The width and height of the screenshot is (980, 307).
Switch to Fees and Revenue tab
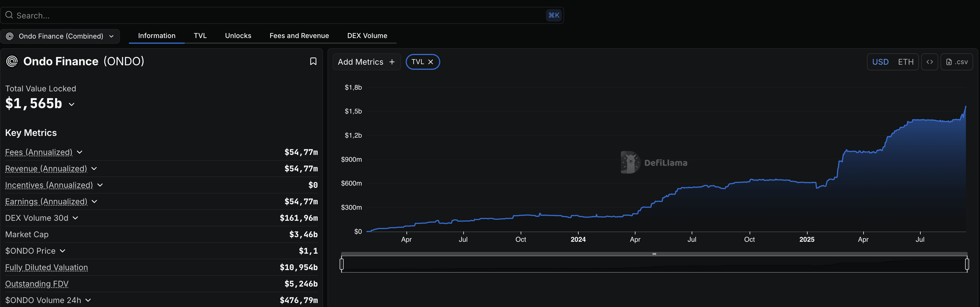(299, 36)
